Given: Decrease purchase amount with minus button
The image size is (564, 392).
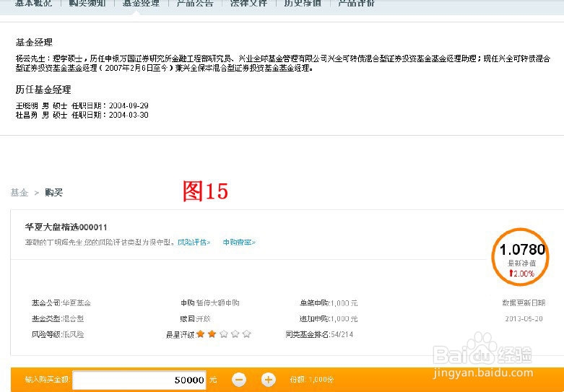Looking at the screenshot, I should (239, 380).
